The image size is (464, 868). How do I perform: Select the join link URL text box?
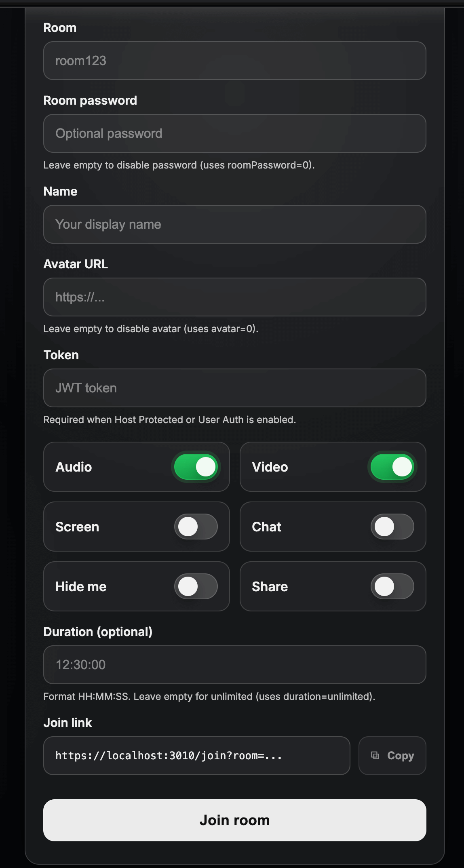point(196,756)
